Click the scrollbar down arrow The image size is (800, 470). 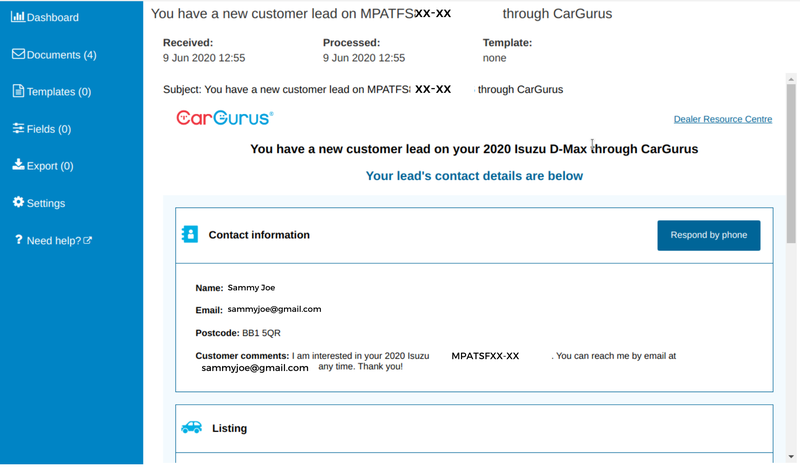[x=791, y=457]
